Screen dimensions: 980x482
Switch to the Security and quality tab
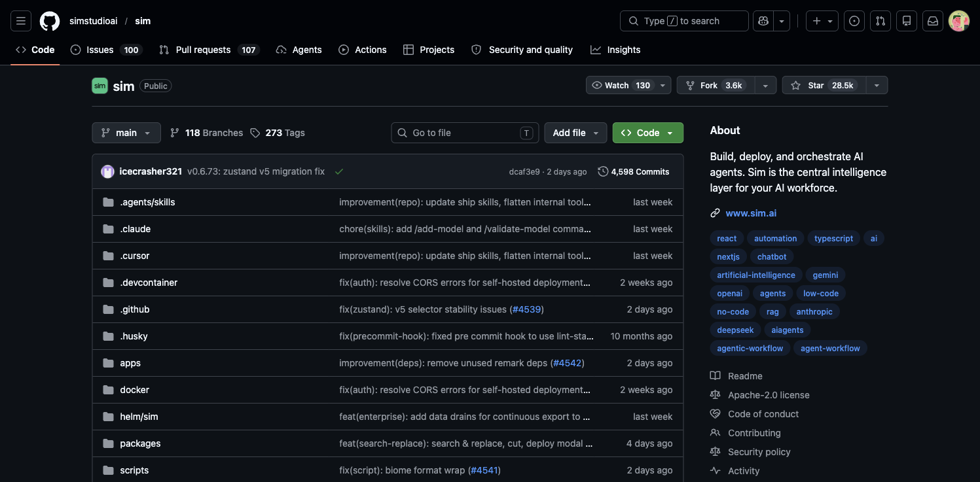pos(522,50)
